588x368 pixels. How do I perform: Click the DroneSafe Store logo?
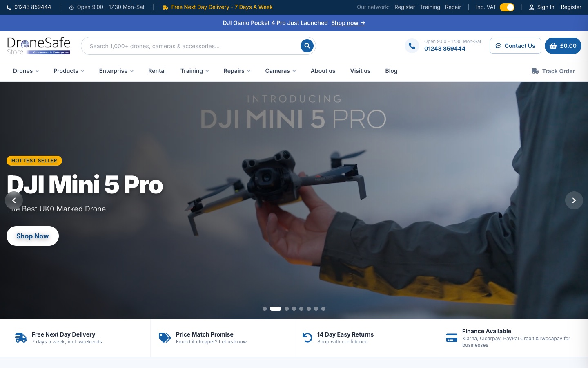(x=39, y=46)
